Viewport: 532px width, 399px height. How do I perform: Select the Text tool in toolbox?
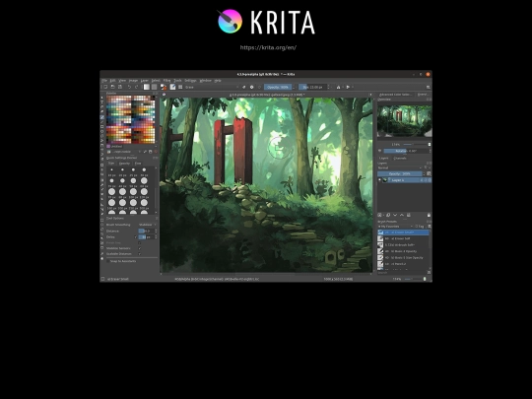click(102, 101)
